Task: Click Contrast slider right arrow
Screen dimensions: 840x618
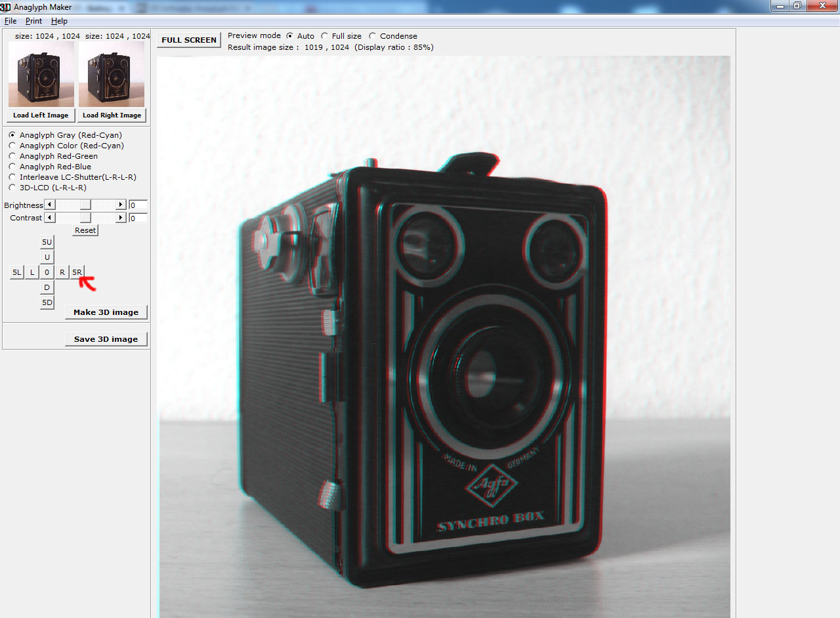Action: 121,217
